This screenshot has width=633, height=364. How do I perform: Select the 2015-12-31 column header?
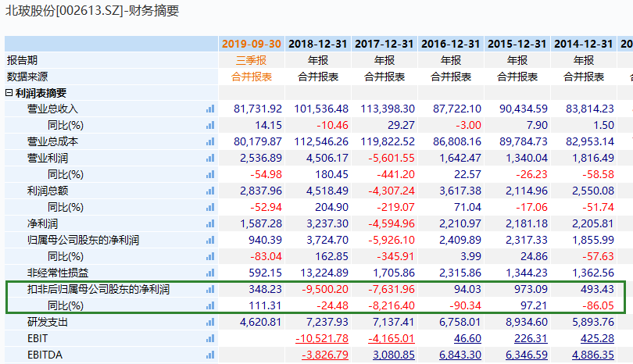click(517, 44)
